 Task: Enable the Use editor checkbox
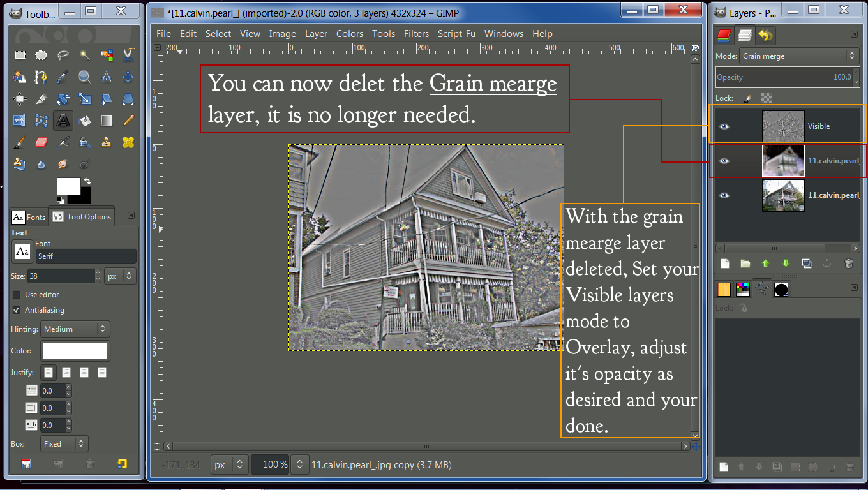pos(17,295)
